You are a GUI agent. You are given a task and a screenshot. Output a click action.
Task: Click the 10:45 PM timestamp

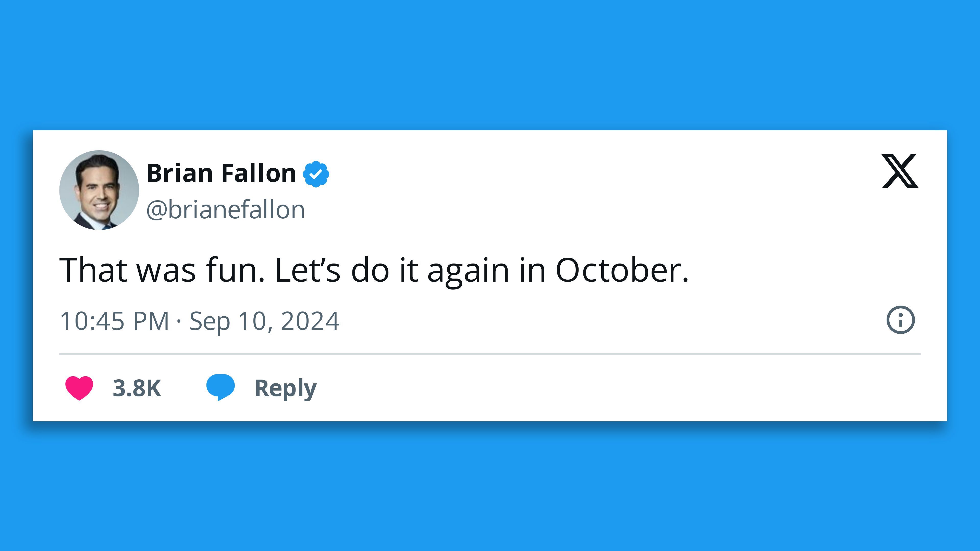[114, 321]
